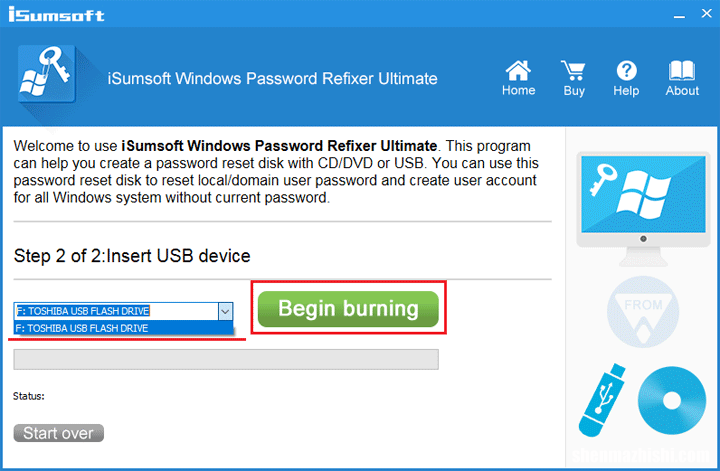Click the 'iSumsoft Windows Password Refixer Ultimate' header title
The image size is (720, 471).
(272, 78)
